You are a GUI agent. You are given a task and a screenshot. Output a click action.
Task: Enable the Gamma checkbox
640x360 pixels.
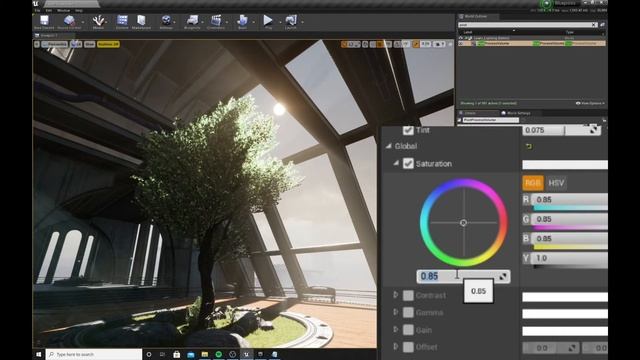pos(408,313)
